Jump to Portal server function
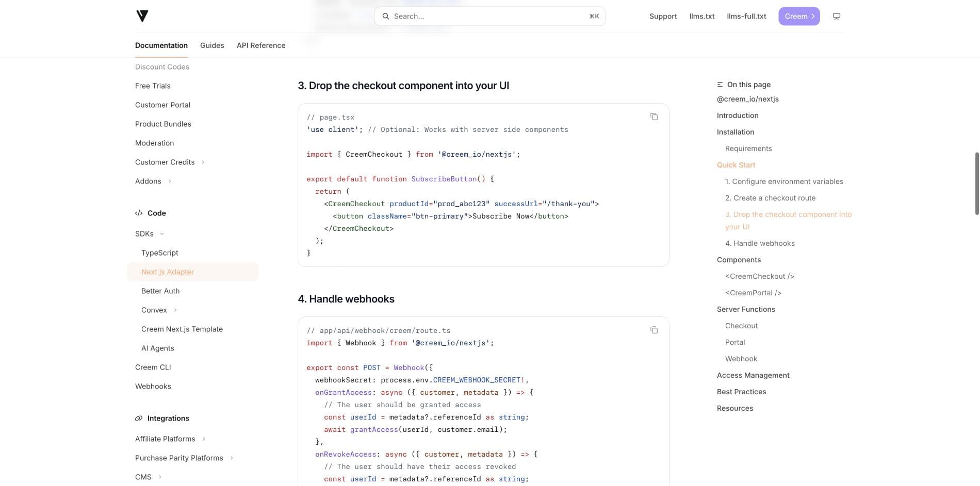Screen dimensions: 980x486 pyautogui.click(x=735, y=342)
